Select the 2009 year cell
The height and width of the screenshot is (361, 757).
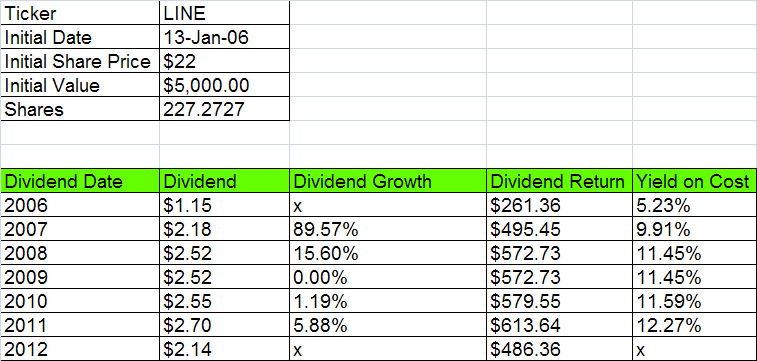coord(80,277)
